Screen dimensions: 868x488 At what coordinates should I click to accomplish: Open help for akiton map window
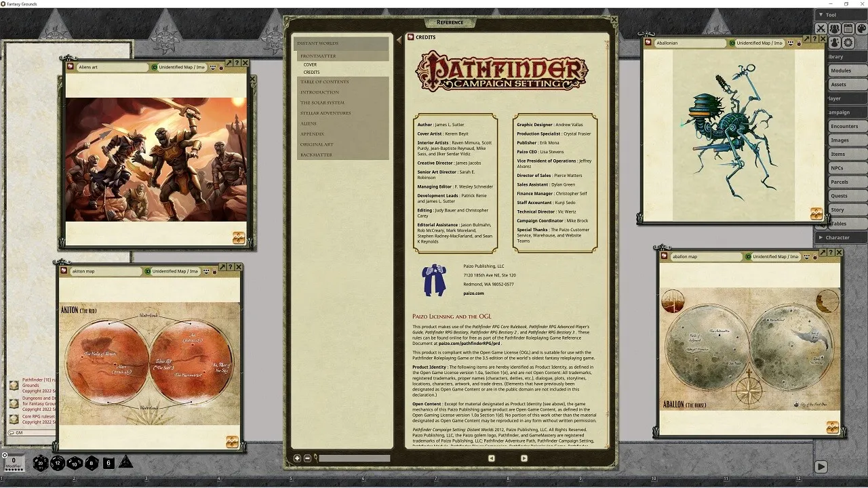coord(231,267)
